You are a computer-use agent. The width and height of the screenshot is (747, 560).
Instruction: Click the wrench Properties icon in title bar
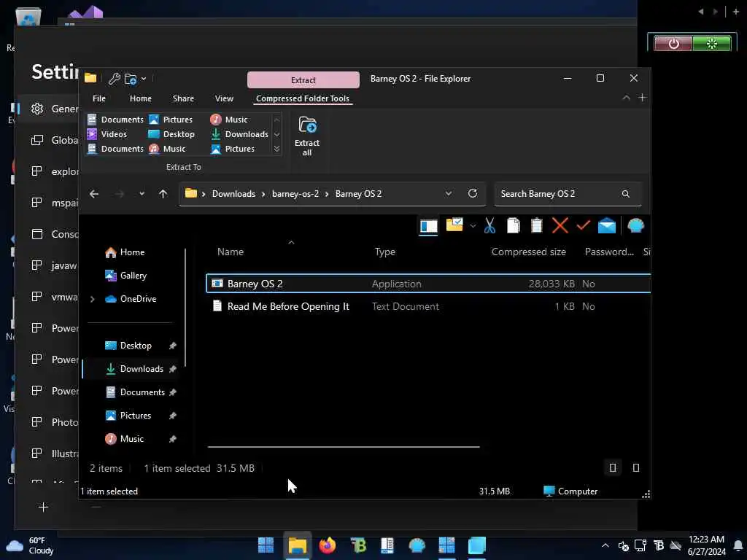click(x=114, y=79)
